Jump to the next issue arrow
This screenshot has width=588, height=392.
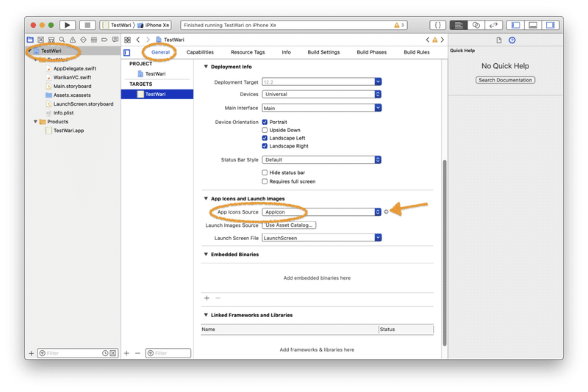tap(442, 40)
